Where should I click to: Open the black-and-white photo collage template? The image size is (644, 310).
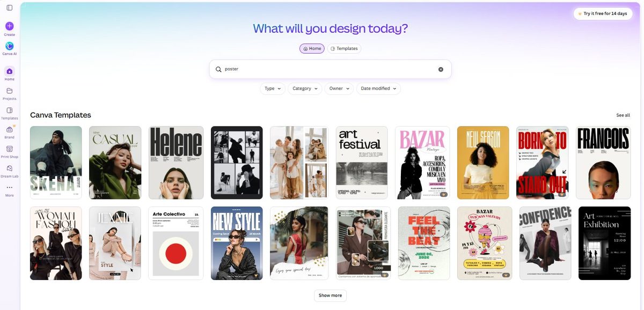click(x=237, y=163)
